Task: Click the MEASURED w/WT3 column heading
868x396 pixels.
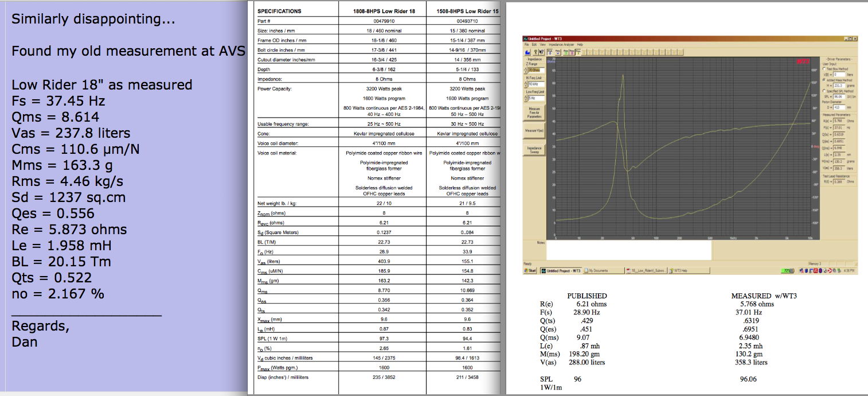Action: click(764, 296)
